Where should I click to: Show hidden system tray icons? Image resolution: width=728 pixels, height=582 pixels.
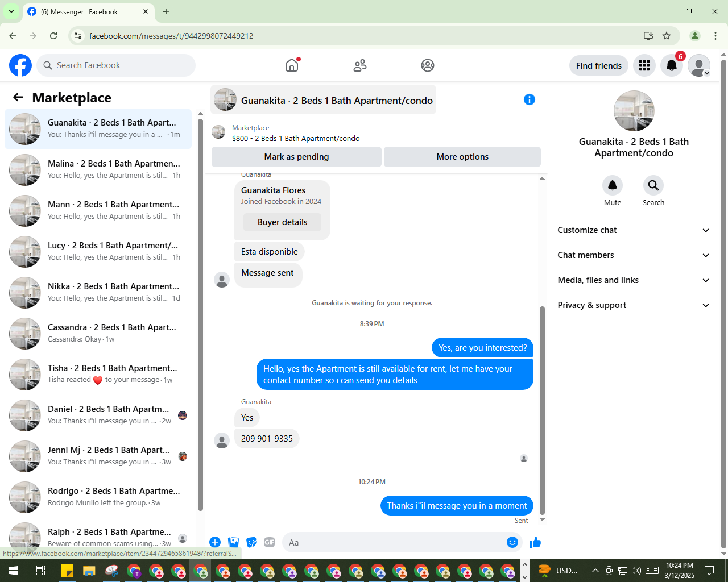(595, 571)
